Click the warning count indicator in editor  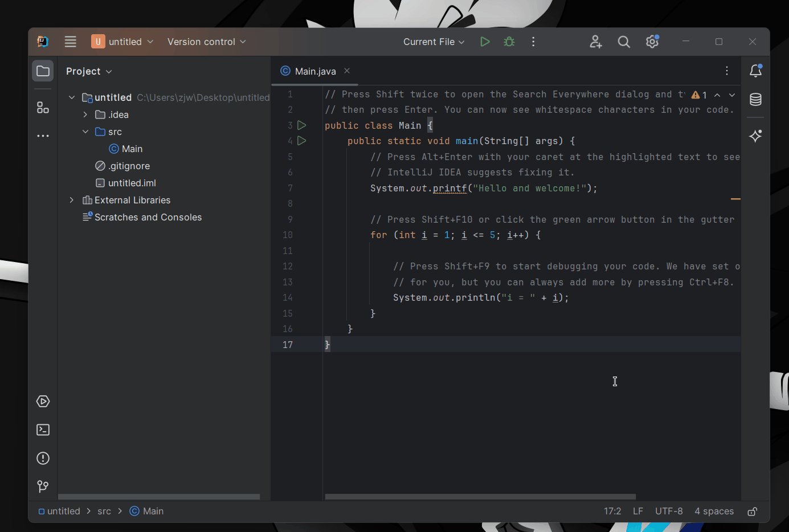pyautogui.click(x=699, y=95)
